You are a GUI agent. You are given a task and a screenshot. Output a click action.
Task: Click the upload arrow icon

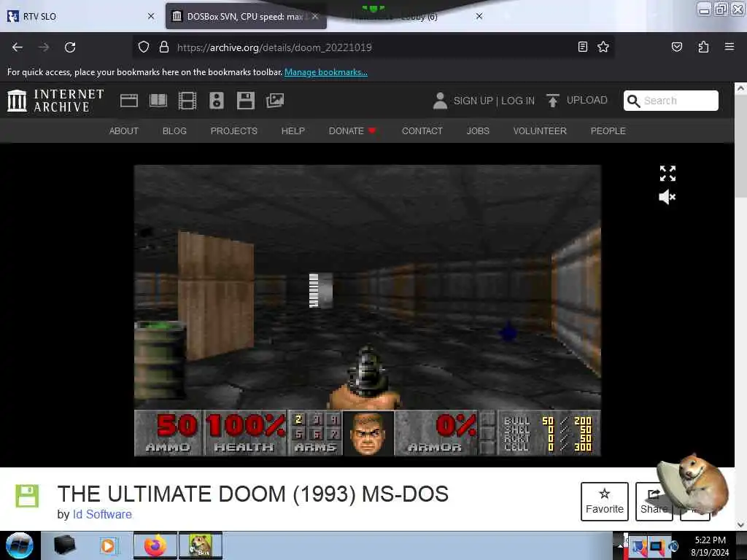pos(553,101)
